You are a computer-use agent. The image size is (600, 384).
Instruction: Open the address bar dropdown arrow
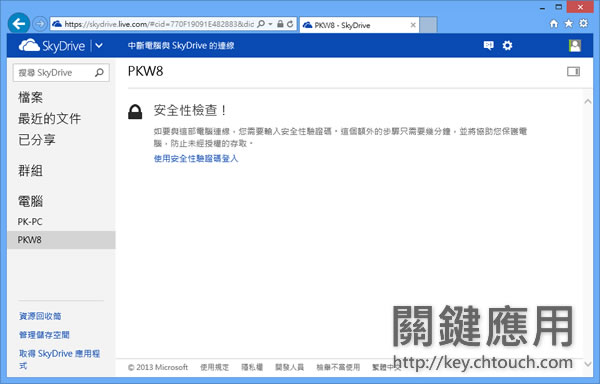[270, 24]
